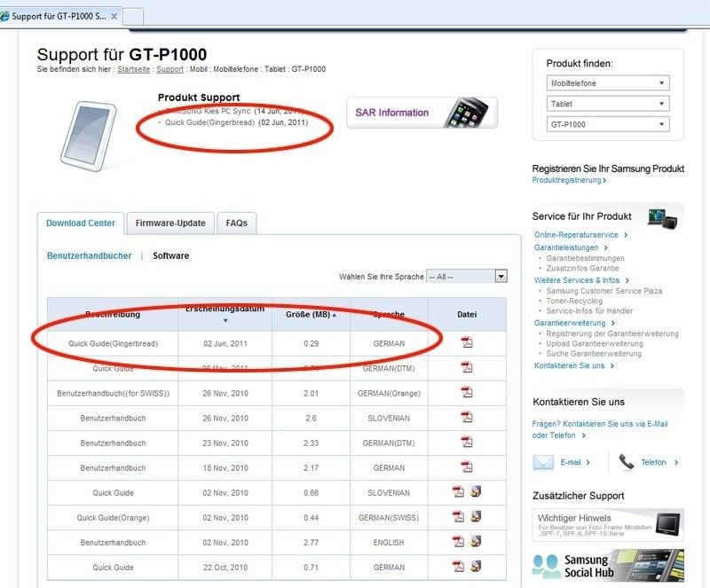This screenshot has width=710, height=588.
Task: Sort table by Größe (MB) column
Action: (312, 314)
